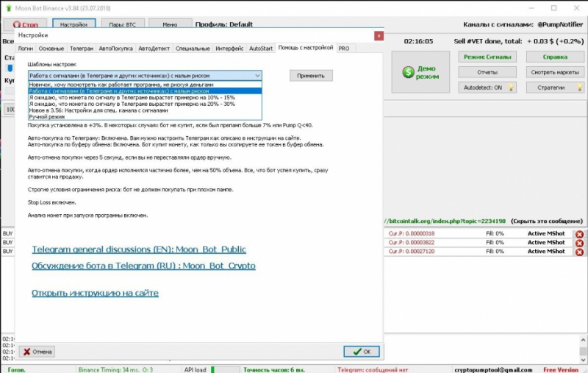Select the 10% - 15% growth template option
The width and height of the screenshot is (588, 373).
[x=145, y=97]
